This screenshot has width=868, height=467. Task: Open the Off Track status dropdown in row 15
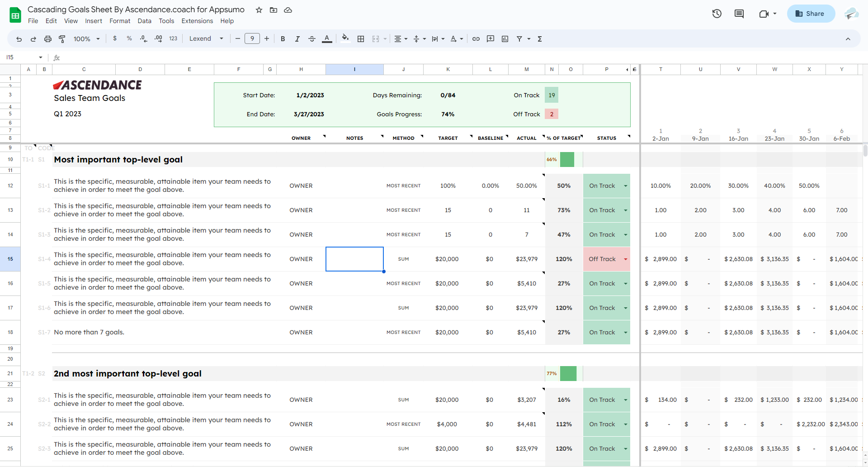pos(626,259)
